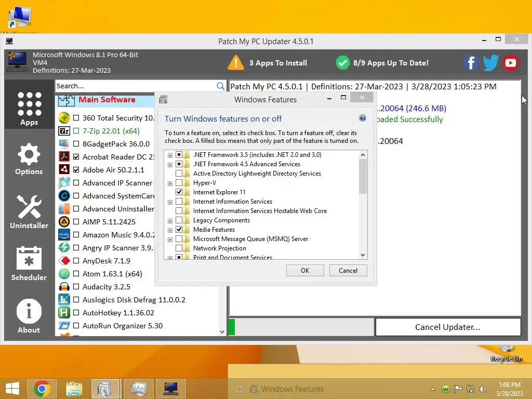The image size is (532, 399).
Task: Click the AutoHotkey app icon
Action: [x=64, y=312]
